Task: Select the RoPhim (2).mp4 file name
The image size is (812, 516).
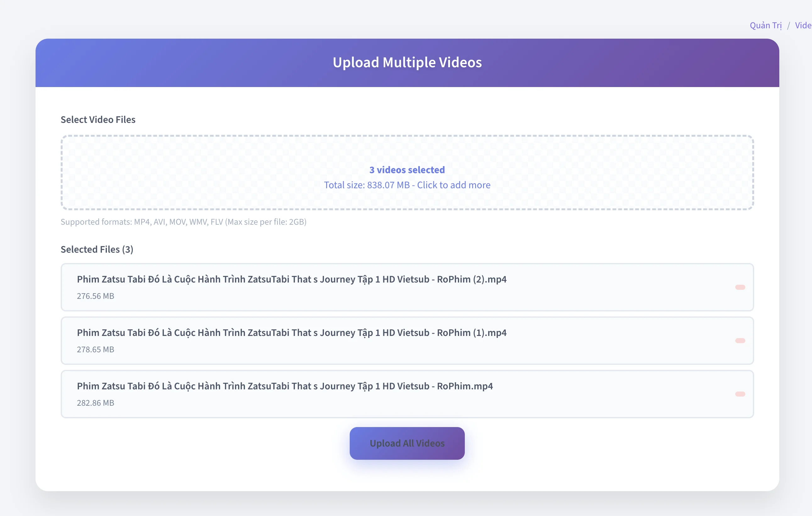Action: click(291, 279)
